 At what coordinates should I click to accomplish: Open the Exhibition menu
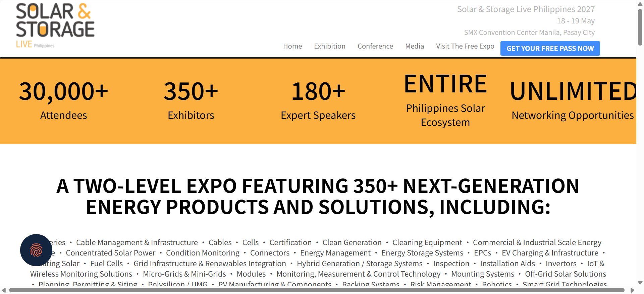click(x=330, y=46)
